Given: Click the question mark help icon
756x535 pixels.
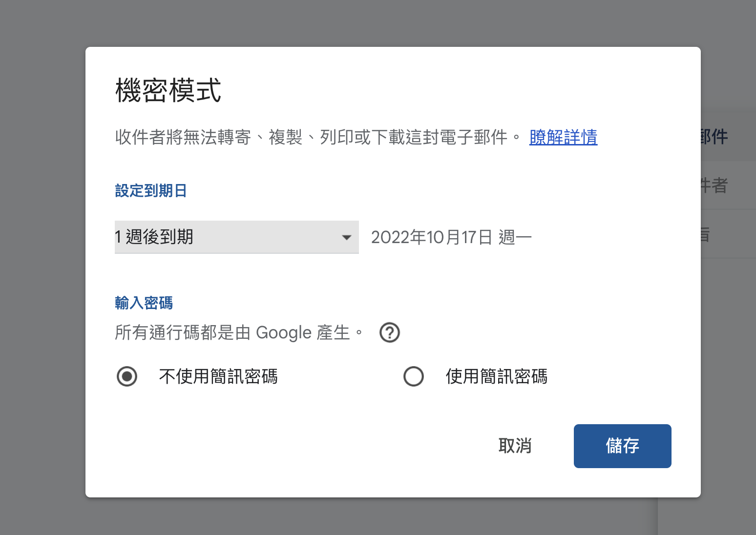Looking at the screenshot, I should [390, 333].
